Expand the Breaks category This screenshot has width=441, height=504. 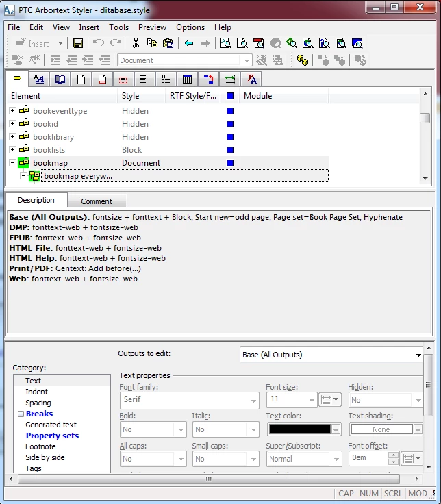click(21, 414)
